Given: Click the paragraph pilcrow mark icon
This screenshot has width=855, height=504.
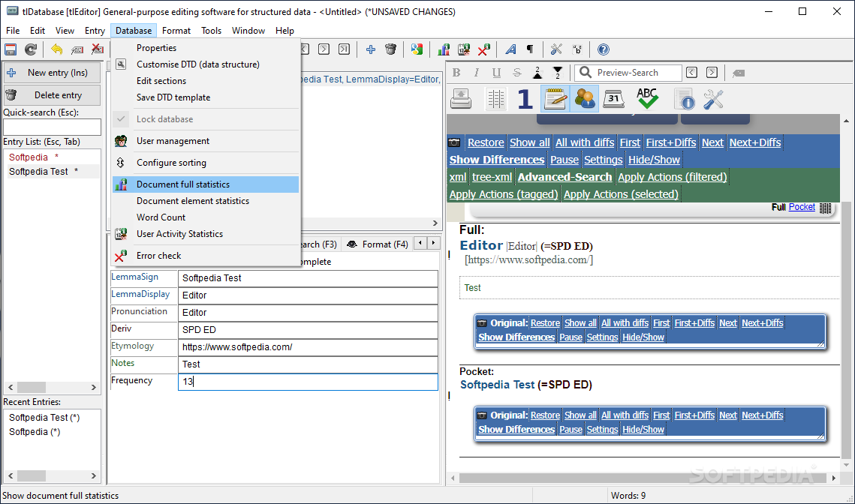Looking at the screenshot, I should [x=530, y=49].
